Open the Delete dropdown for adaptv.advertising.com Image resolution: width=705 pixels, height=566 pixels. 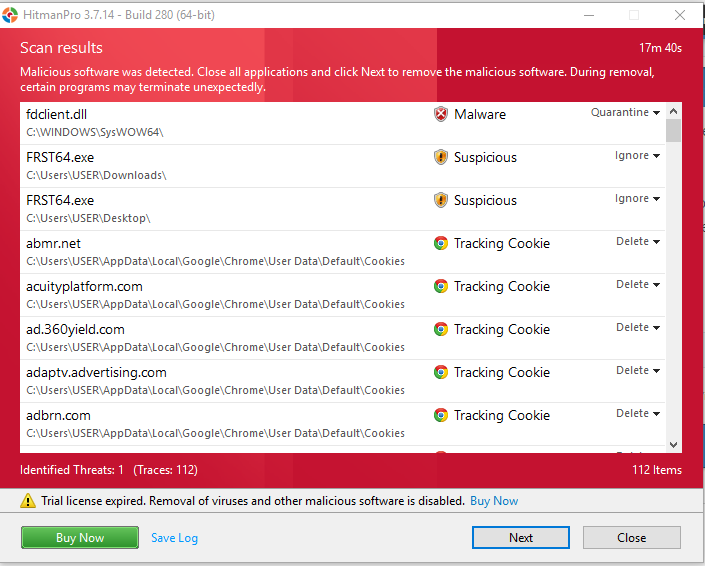(638, 370)
